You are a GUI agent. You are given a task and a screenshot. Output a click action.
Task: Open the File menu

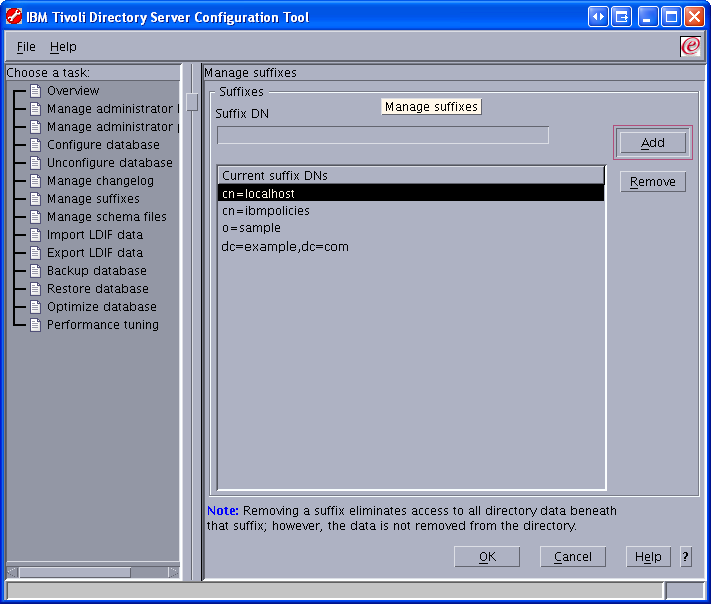click(26, 47)
